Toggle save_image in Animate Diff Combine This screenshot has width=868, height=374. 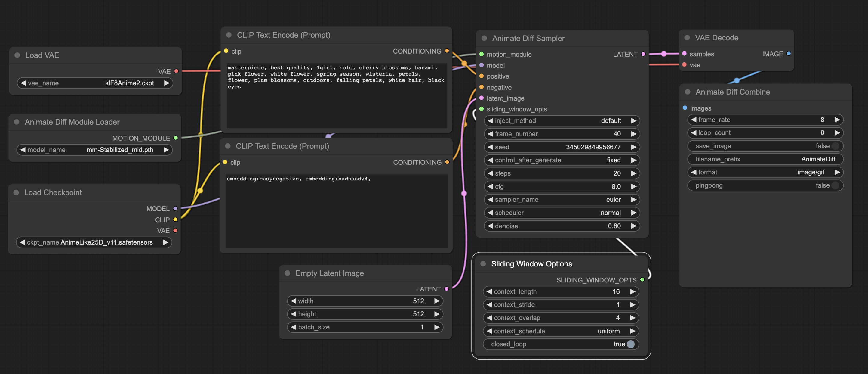(835, 146)
